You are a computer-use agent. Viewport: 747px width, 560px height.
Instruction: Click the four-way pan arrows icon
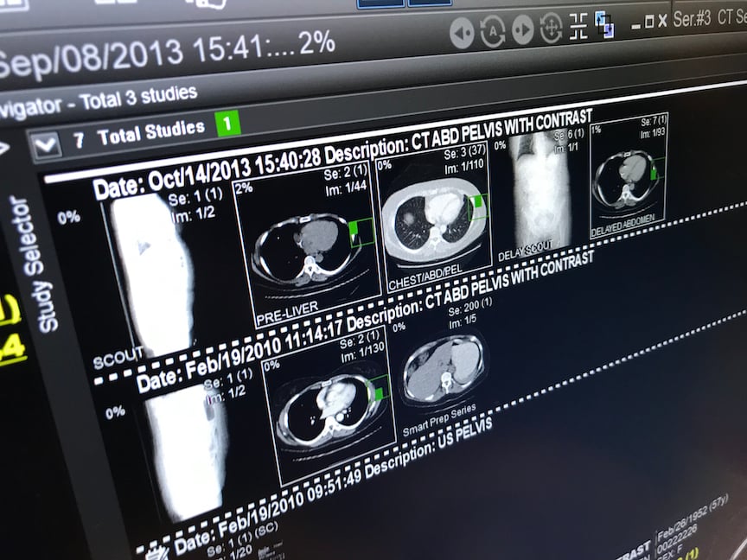pyautogui.click(x=551, y=29)
